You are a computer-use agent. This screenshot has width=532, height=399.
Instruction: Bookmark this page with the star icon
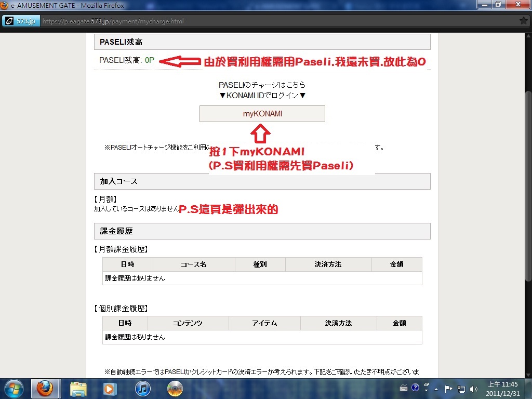tap(523, 21)
